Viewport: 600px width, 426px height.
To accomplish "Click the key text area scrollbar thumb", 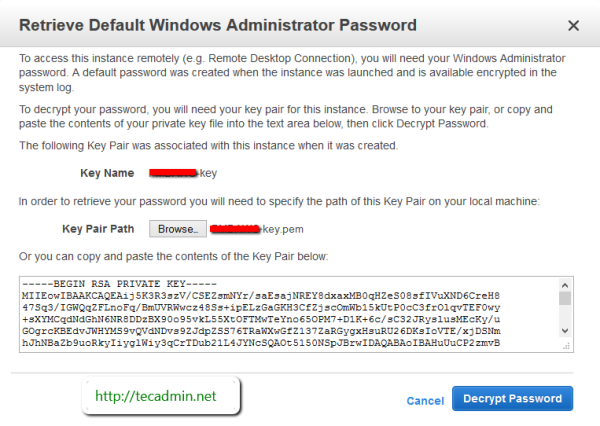I will [565, 299].
